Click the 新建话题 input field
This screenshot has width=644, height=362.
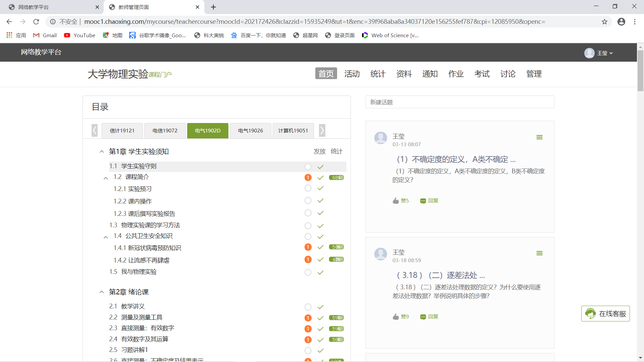click(x=460, y=102)
